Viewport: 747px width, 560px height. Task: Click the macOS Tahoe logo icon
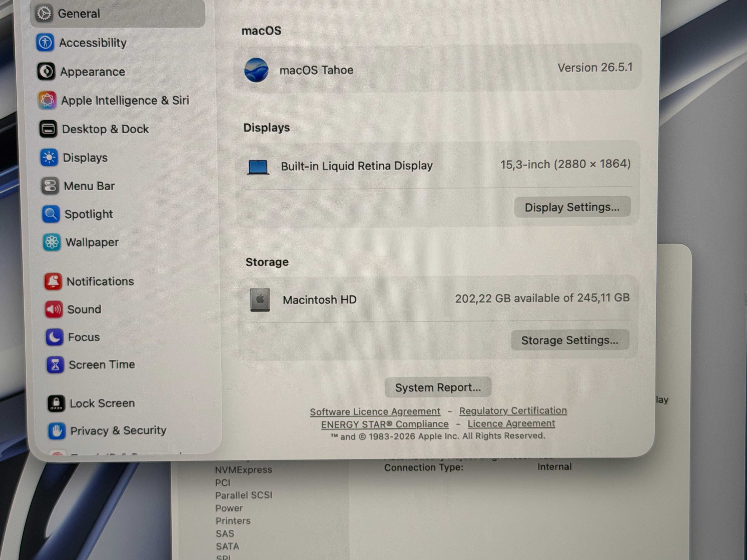(x=256, y=70)
